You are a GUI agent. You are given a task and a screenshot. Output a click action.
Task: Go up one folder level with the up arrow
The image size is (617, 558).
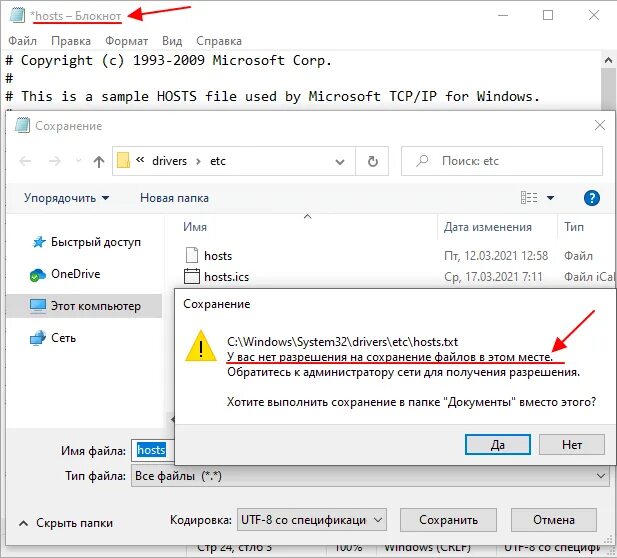click(x=99, y=161)
